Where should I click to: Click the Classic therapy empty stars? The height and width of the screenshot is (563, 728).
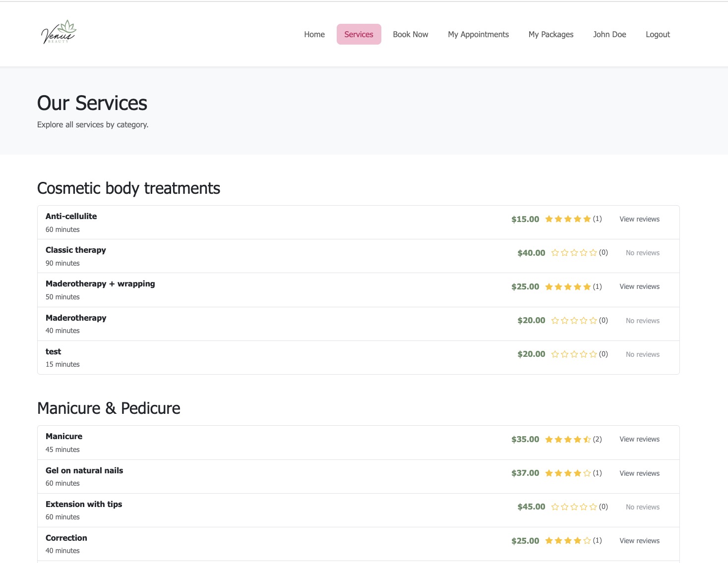pyautogui.click(x=574, y=253)
